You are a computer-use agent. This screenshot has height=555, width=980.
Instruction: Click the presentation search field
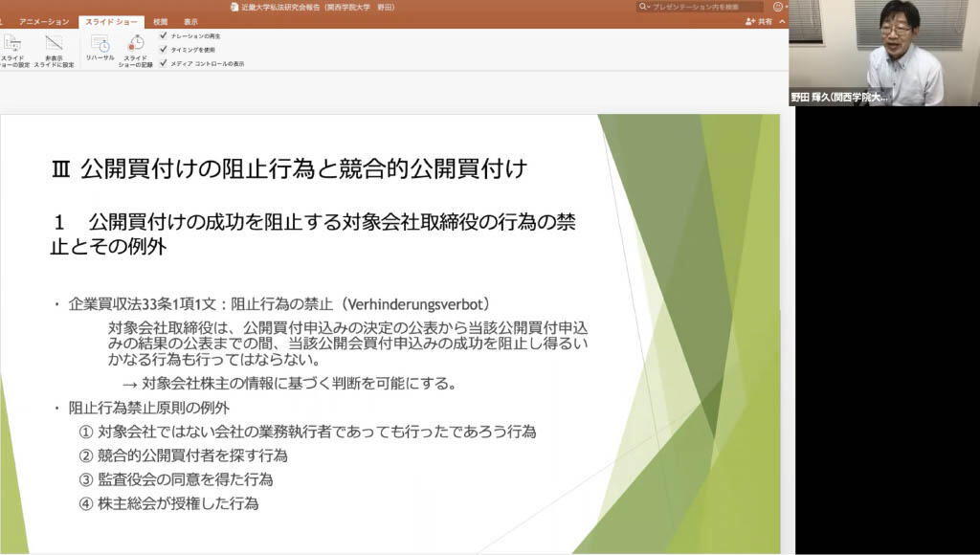700,7
